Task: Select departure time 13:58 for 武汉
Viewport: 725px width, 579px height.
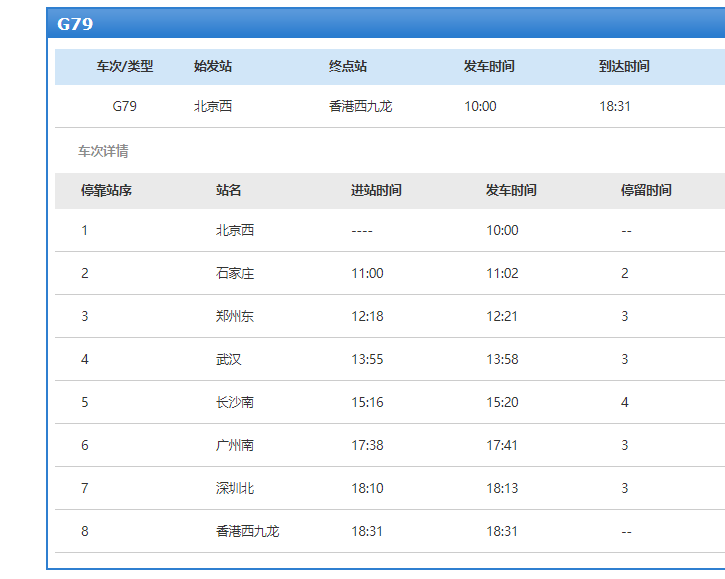Action: coord(502,359)
